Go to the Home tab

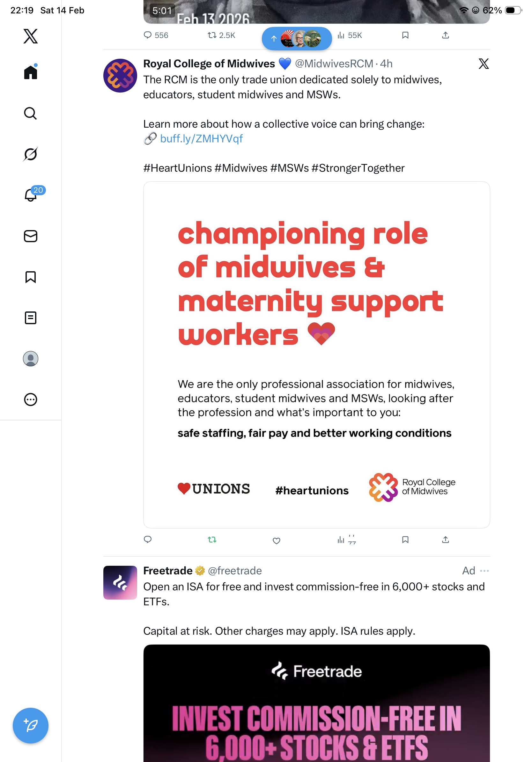click(31, 72)
